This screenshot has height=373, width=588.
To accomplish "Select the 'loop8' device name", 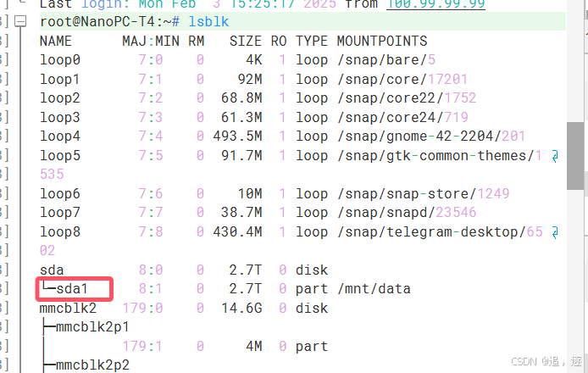I will [60, 232].
